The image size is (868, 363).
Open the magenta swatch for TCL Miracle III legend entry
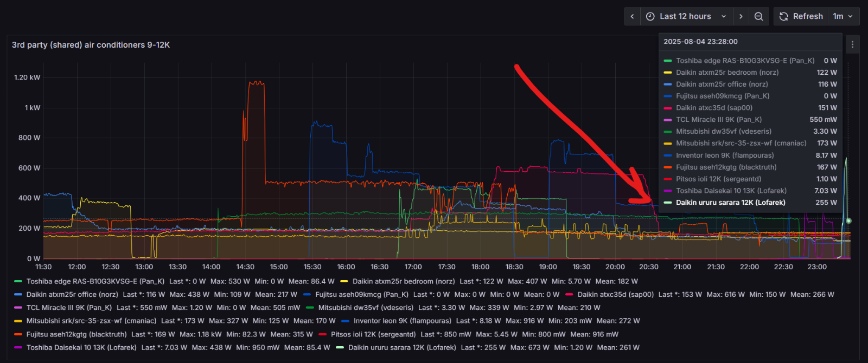(18, 307)
